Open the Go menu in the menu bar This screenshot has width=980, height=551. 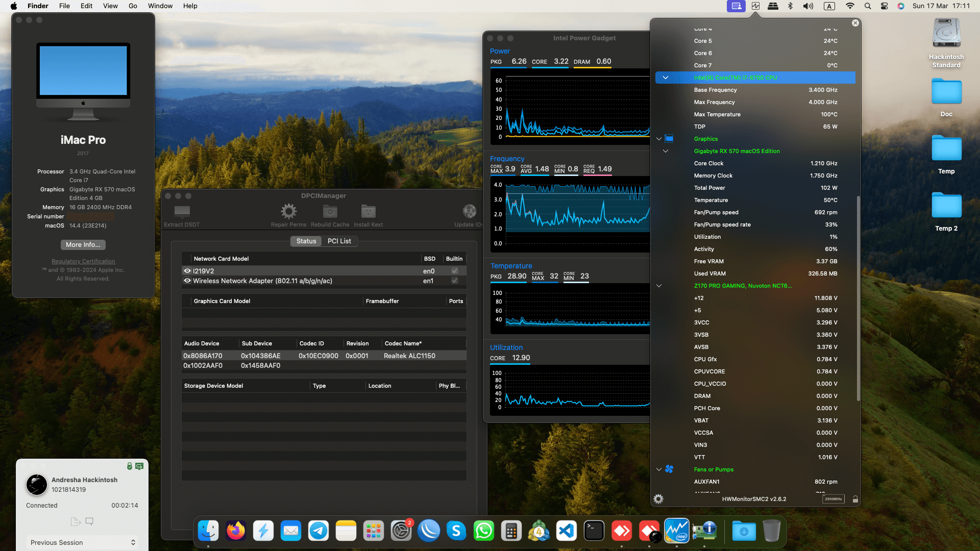(132, 6)
